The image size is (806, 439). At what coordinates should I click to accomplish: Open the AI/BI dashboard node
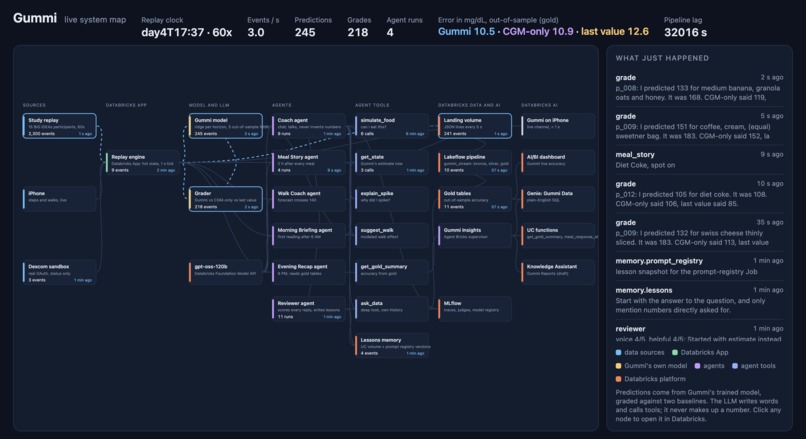coord(558,162)
